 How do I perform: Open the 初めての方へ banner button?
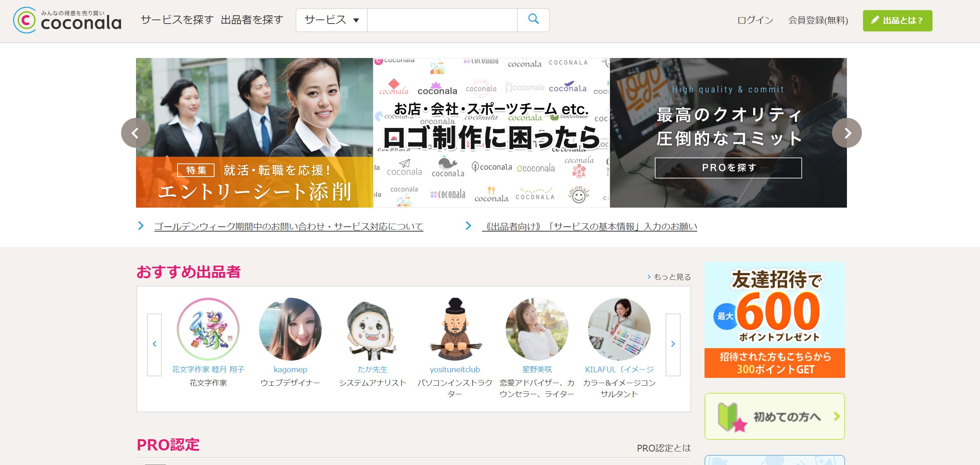click(774, 417)
